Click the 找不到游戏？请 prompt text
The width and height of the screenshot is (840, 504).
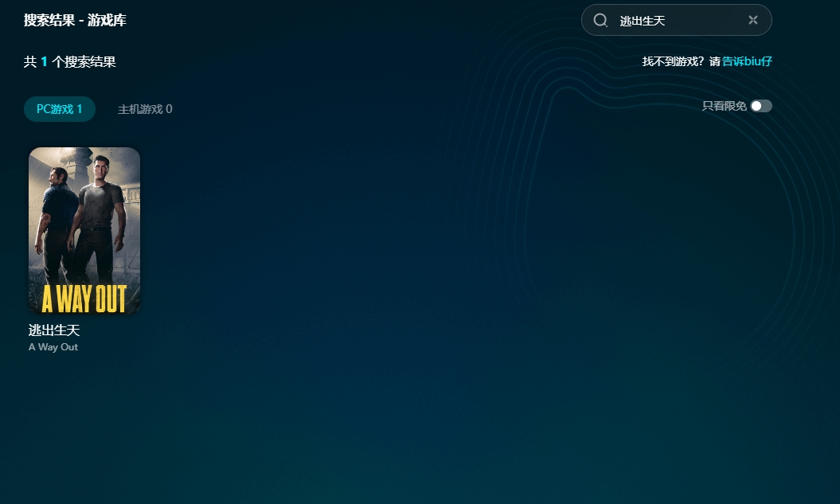(681, 61)
